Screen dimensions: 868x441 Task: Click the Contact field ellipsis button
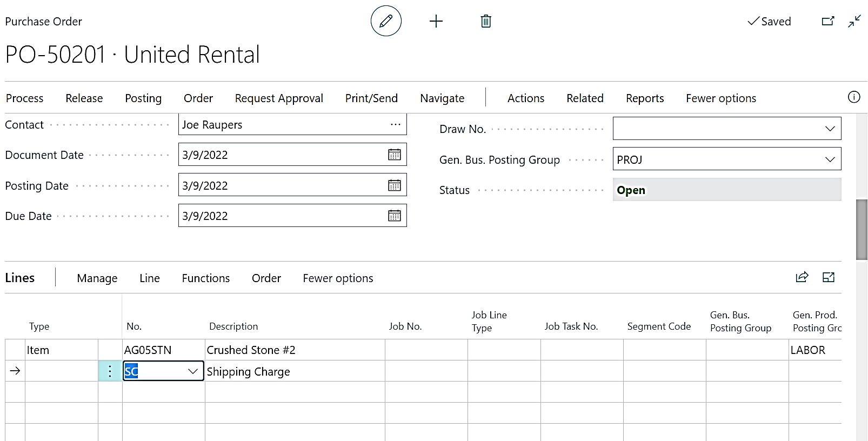(396, 124)
